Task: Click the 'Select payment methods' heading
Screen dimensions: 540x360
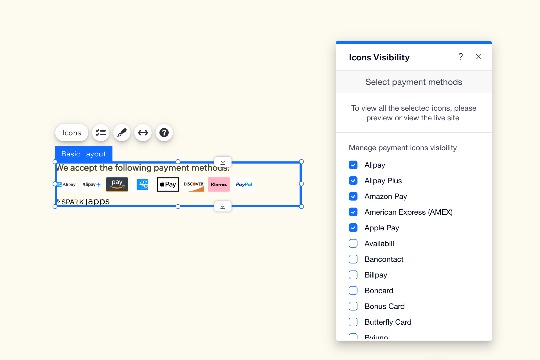Action: pos(414,82)
